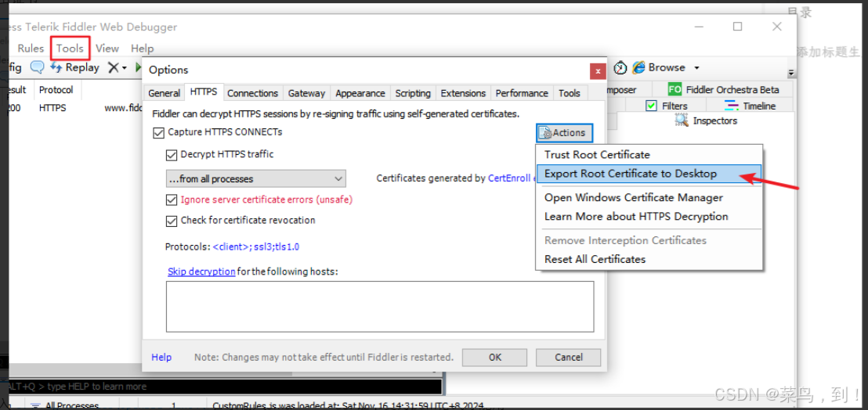
Task: Toggle Check for certificate revocation
Action: coord(172,221)
